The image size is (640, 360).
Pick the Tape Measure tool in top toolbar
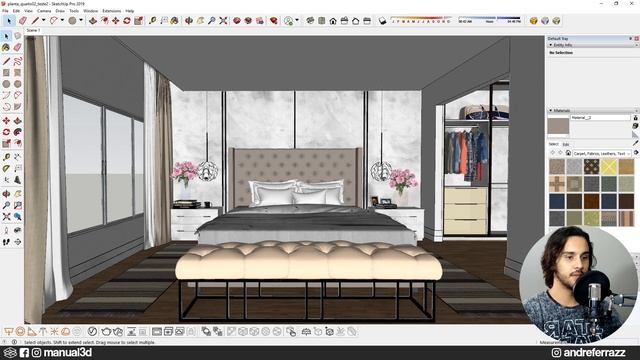point(152,20)
